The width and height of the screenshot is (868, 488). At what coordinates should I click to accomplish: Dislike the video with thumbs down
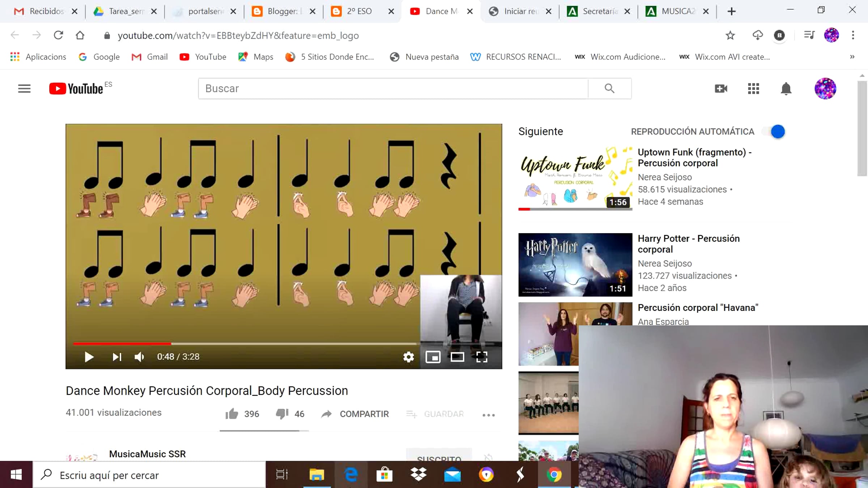point(290,414)
